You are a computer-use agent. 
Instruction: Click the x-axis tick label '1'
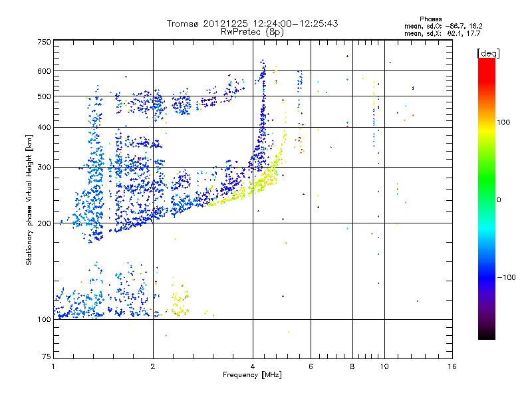pyautogui.click(x=53, y=366)
